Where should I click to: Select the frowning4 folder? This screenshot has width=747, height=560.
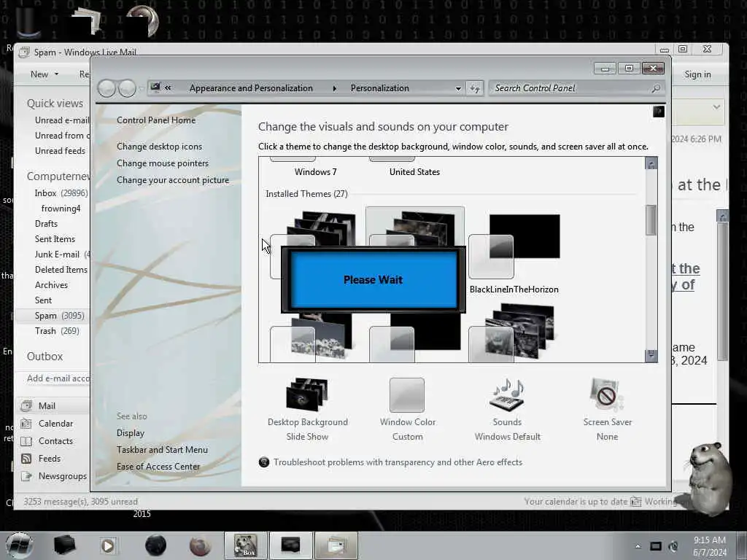[61, 208]
